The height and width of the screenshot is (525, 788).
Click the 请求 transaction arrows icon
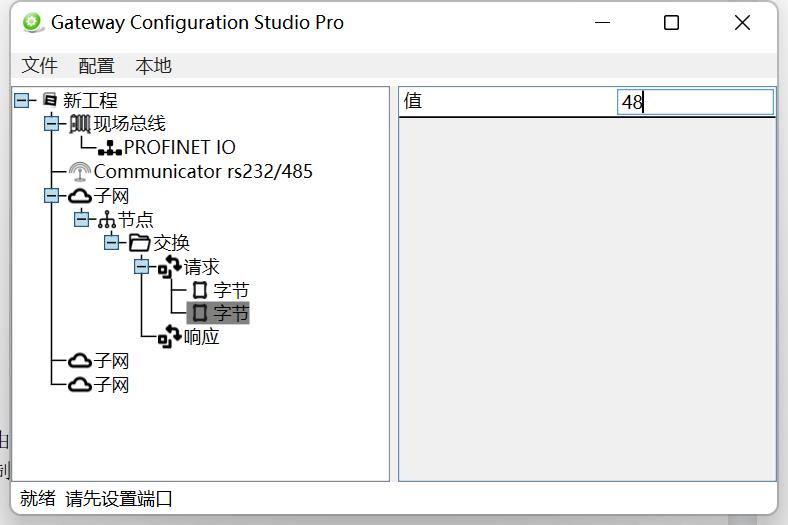(169, 266)
